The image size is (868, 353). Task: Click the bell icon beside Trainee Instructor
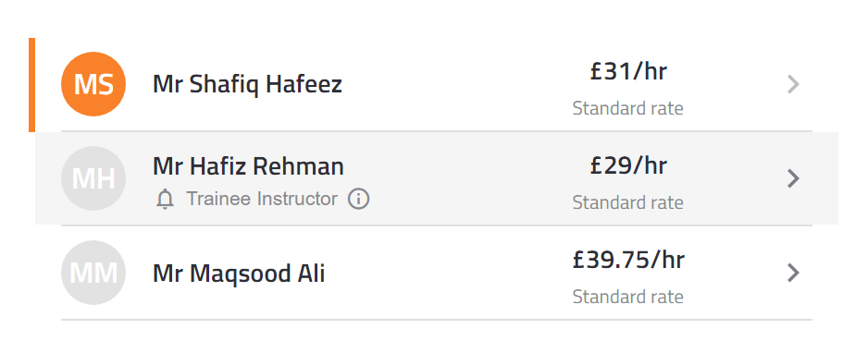pyautogui.click(x=165, y=199)
